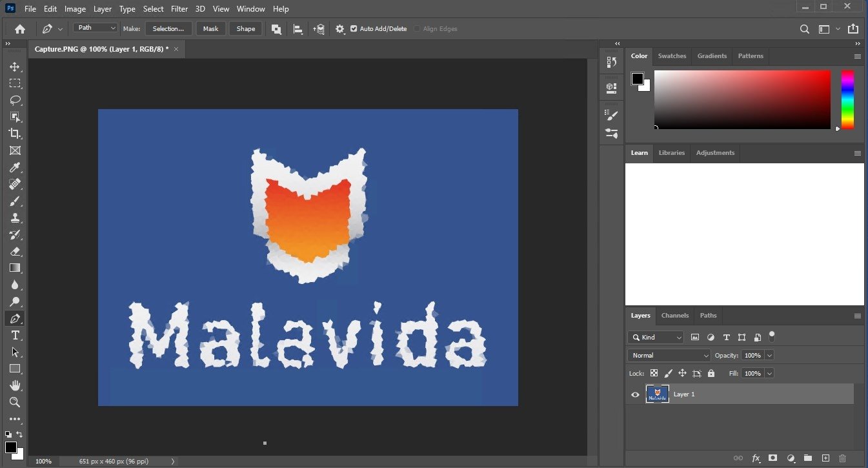Viewport: 868px width, 468px height.
Task: Open the search magnifier icon
Action: 805,28
